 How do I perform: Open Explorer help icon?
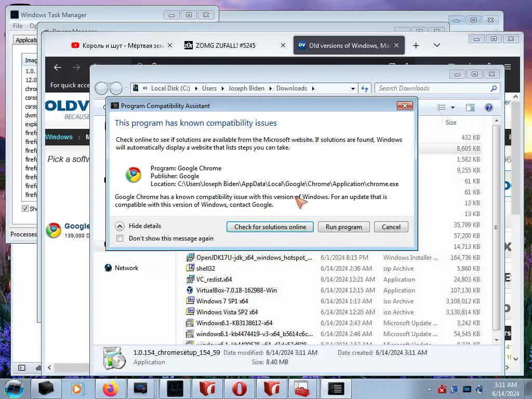point(488,108)
